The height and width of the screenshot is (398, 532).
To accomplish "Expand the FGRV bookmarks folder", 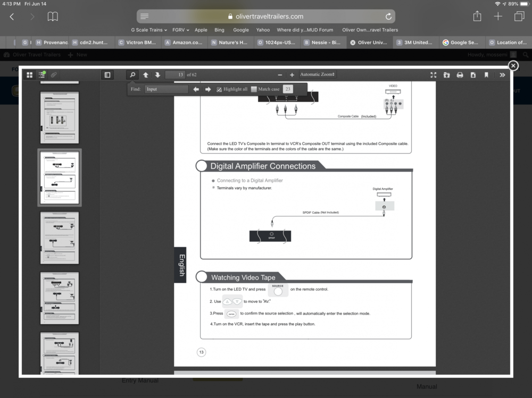I will 181,30.
